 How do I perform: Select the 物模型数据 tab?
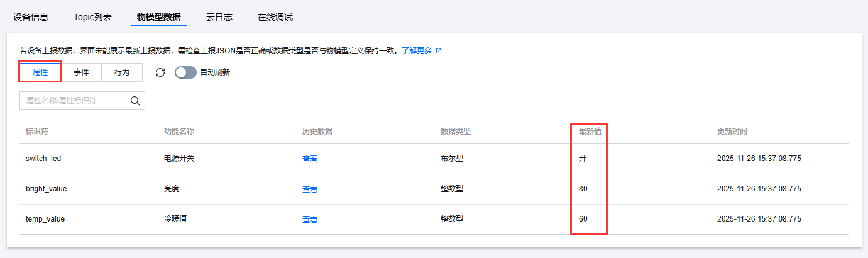[x=158, y=17]
